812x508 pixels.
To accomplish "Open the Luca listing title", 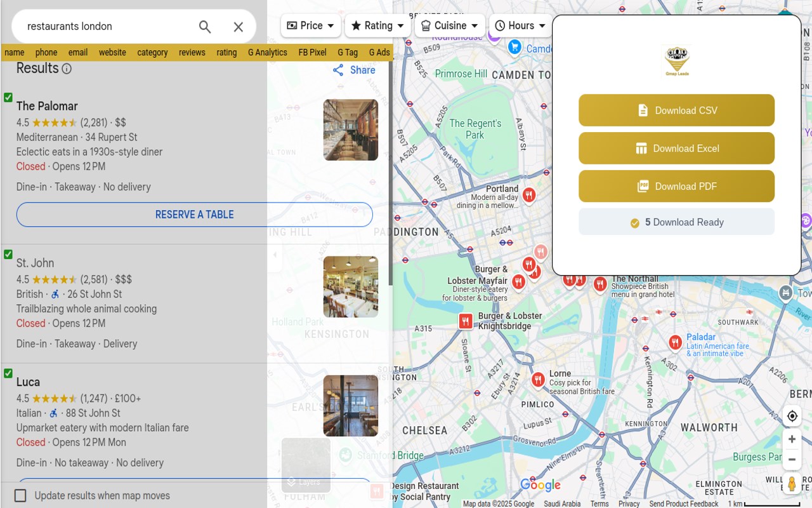I will pyautogui.click(x=28, y=382).
